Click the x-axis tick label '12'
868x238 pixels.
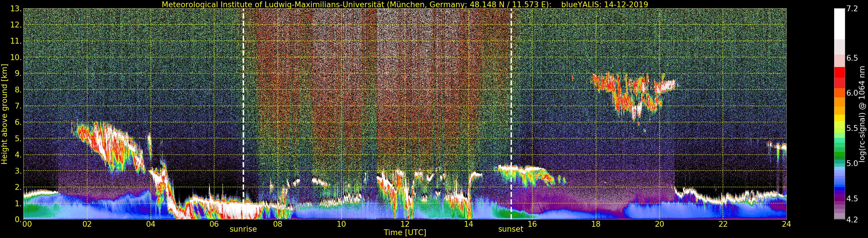tap(405, 224)
